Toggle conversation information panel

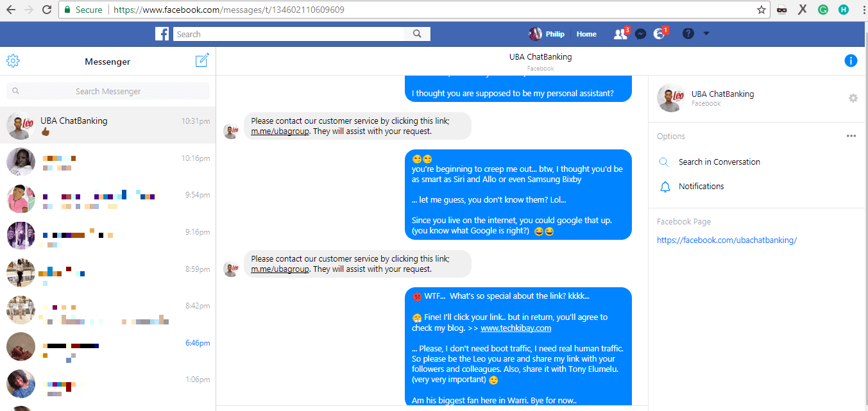tap(851, 61)
